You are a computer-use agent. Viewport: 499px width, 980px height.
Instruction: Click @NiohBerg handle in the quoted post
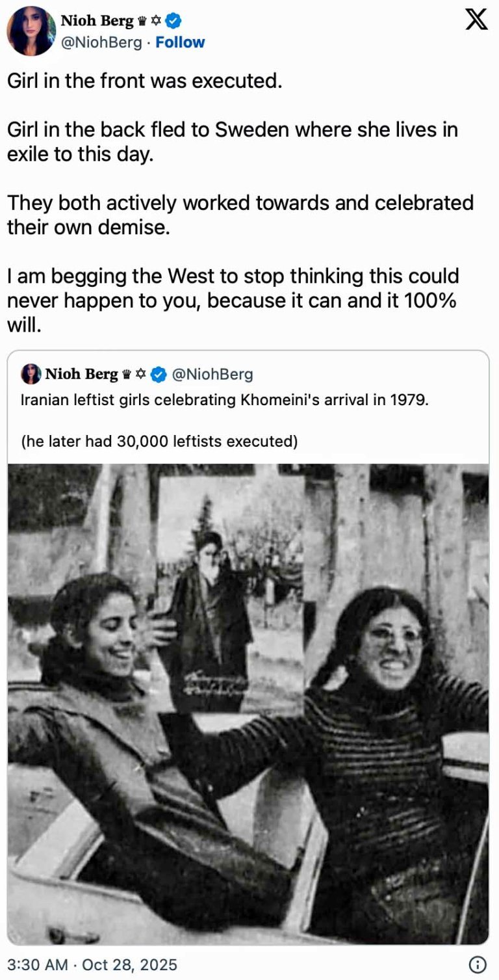point(211,374)
